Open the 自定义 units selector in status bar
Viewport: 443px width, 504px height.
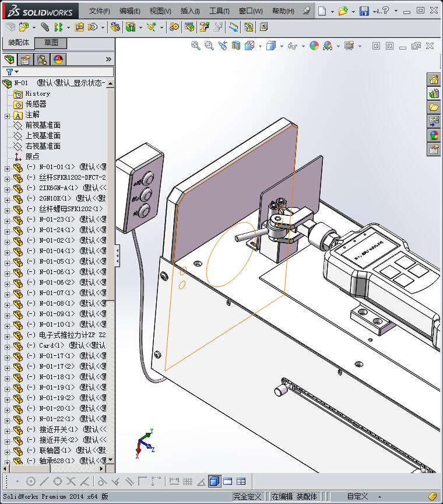pyautogui.click(x=357, y=496)
